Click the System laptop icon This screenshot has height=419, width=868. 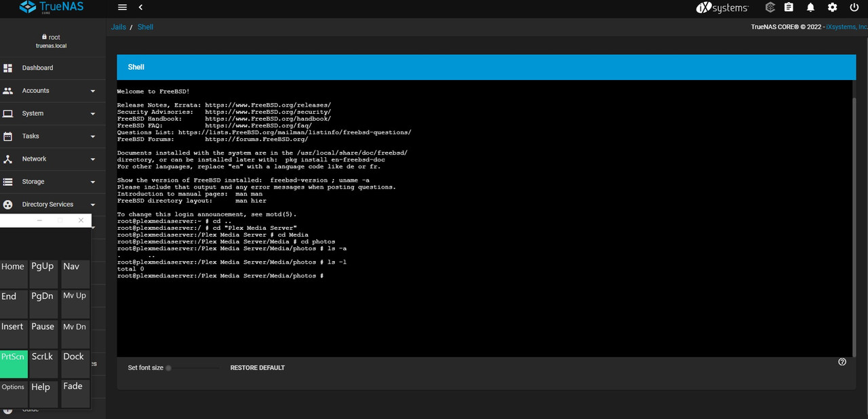click(x=8, y=113)
